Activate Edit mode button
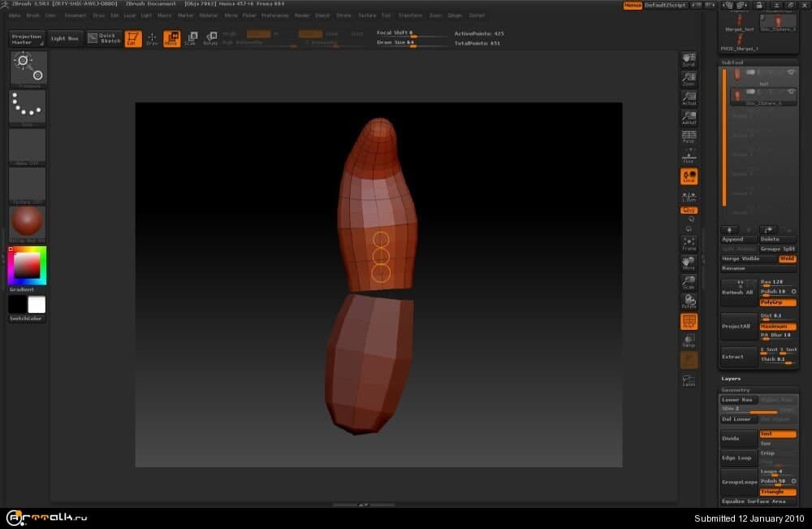The image size is (812, 529). click(x=133, y=39)
